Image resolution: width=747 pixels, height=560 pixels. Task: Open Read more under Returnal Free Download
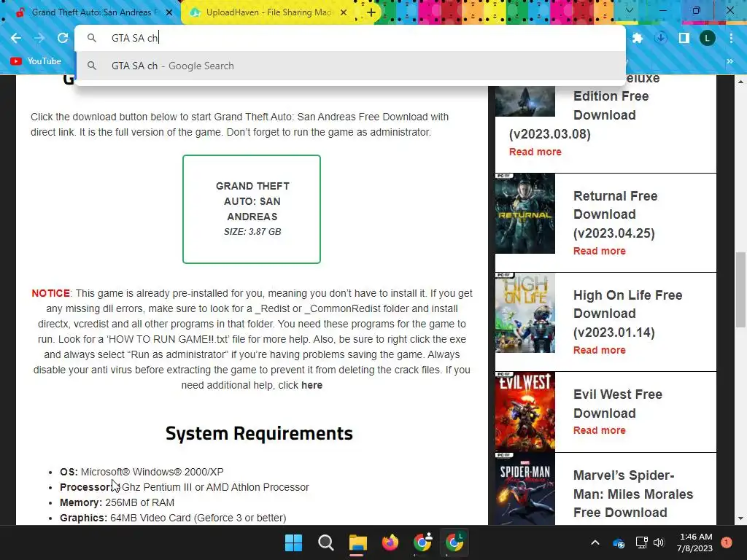[600, 251]
